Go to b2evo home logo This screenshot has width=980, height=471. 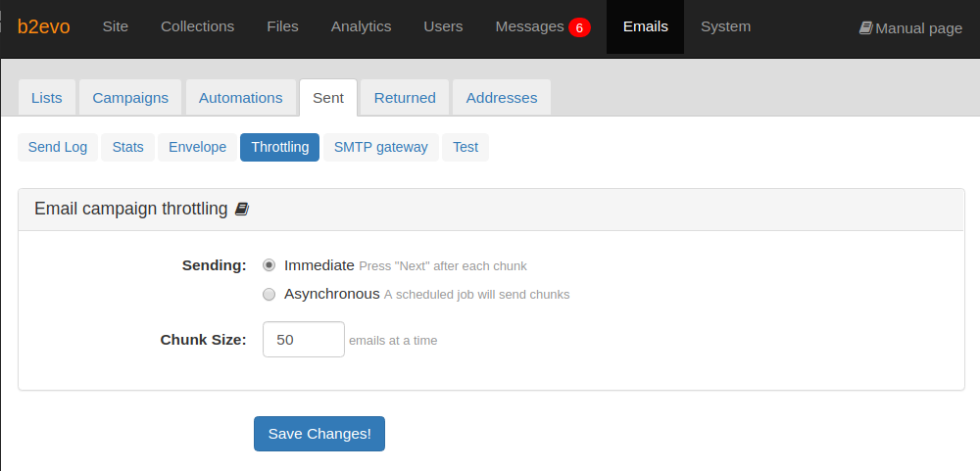point(44,26)
